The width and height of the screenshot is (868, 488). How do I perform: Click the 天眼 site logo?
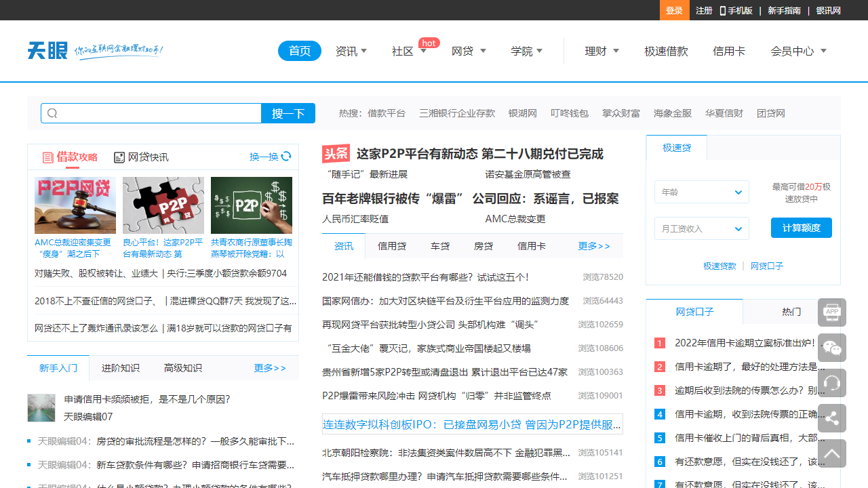[x=47, y=51]
